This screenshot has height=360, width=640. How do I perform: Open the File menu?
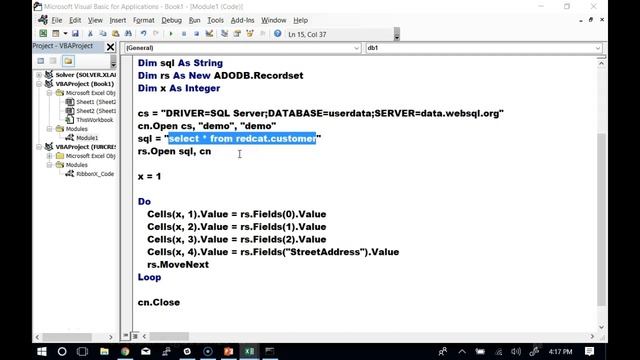pyautogui.click(x=57, y=20)
